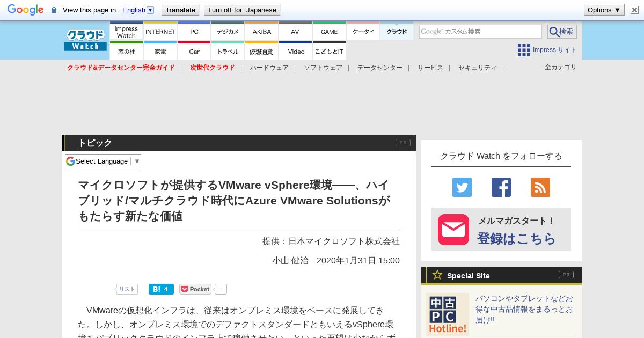This screenshot has width=644, height=338.
Task: Click the Hatena bookmark B! button
Action: (161, 289)
